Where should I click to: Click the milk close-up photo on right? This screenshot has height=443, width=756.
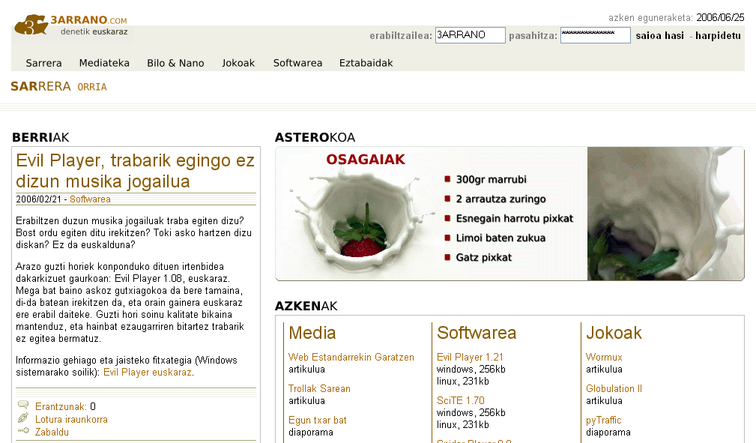point(665,214)
